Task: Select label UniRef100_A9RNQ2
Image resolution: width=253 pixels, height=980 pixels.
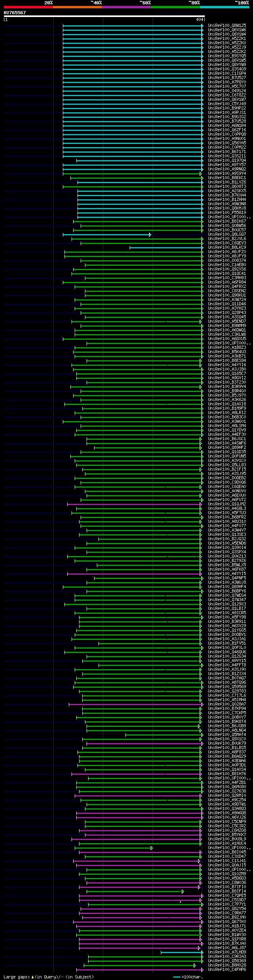Action: pos(227,169)
